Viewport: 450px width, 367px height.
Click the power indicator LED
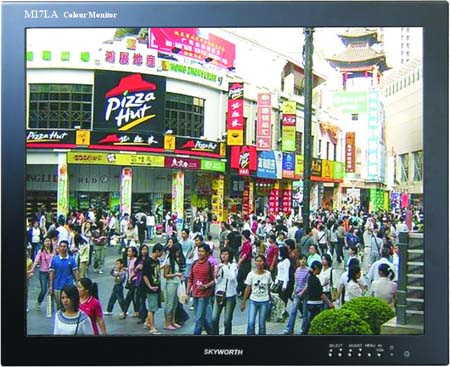(391, 355)
